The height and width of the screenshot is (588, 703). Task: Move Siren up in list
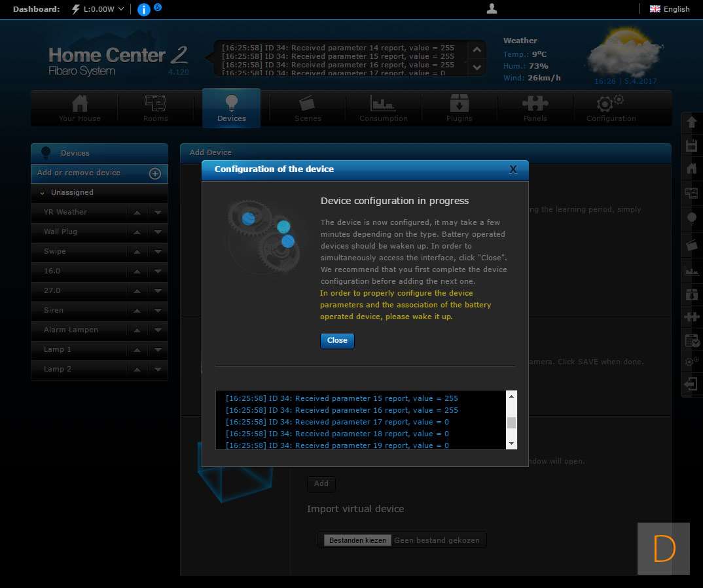click(137, 311)
